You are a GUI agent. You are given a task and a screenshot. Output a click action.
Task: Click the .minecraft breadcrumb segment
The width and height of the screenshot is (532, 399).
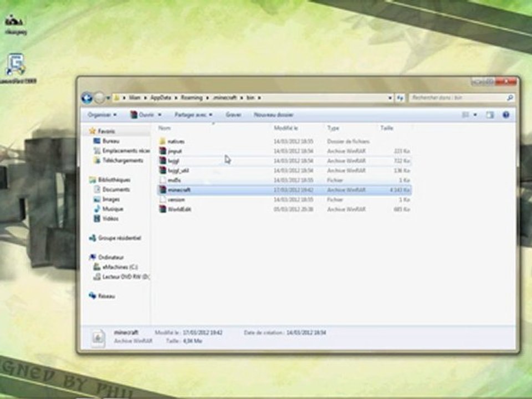(224, 98)
